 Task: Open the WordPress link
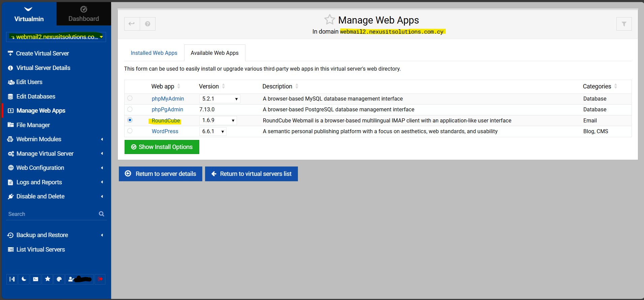pos(165,131)
